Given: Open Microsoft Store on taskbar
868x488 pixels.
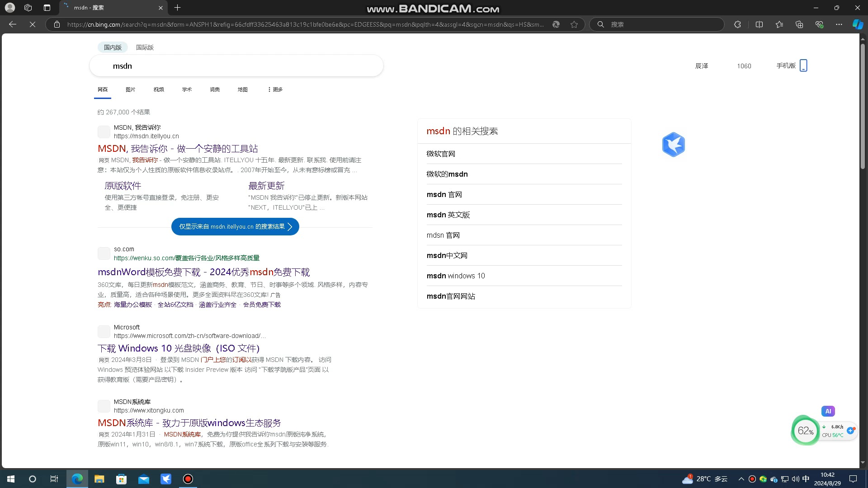Looking at the screenshot, I should (x=121, y=479).
